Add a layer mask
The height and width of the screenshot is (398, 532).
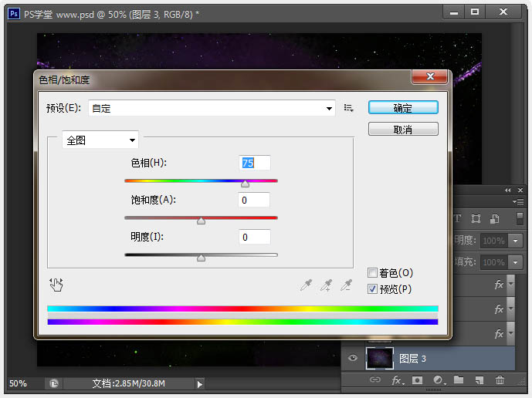click(417, 380)
